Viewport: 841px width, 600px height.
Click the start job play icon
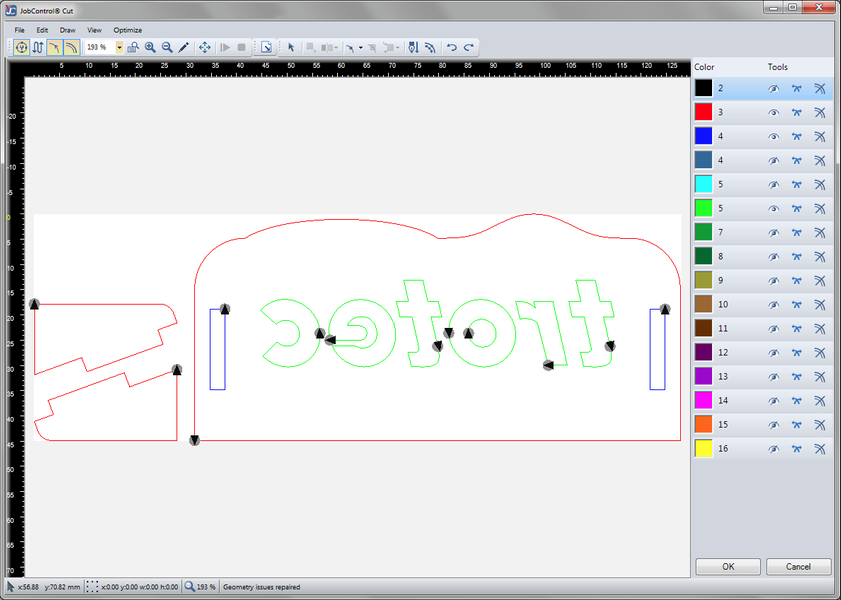coord(225,47)
